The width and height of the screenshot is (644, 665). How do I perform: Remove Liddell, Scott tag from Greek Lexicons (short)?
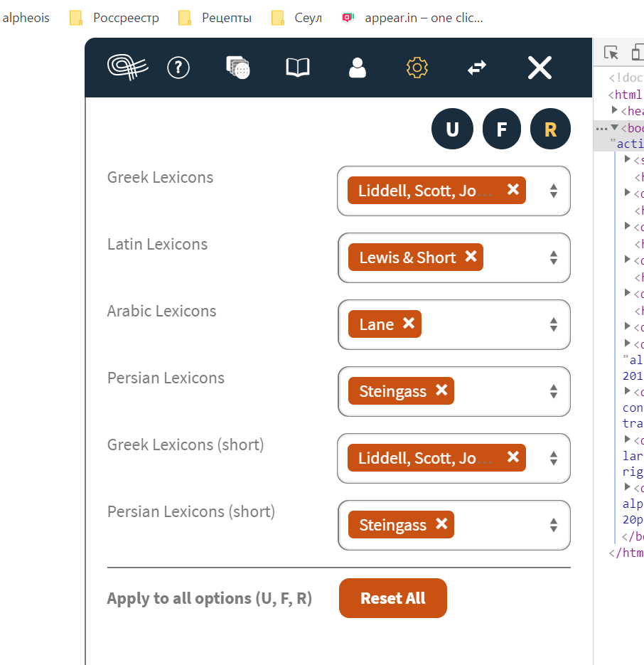click(513, 457)
